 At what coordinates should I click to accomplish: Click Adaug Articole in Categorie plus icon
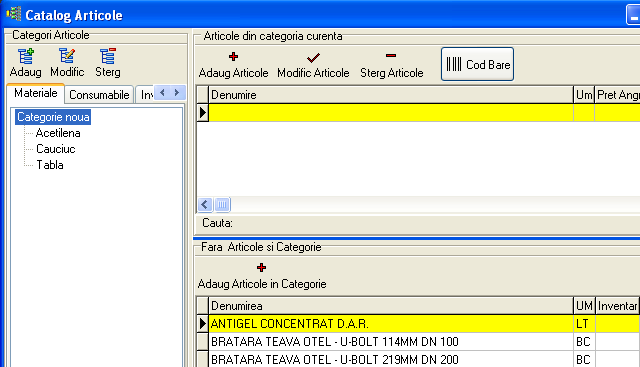coord(262,268)
